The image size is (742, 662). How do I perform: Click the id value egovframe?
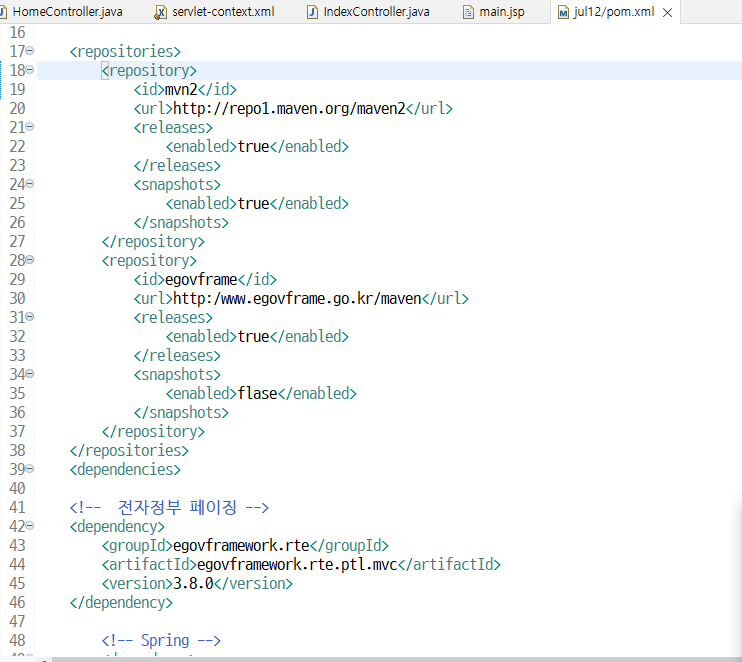pyautogui.click(x=201, y=280)
